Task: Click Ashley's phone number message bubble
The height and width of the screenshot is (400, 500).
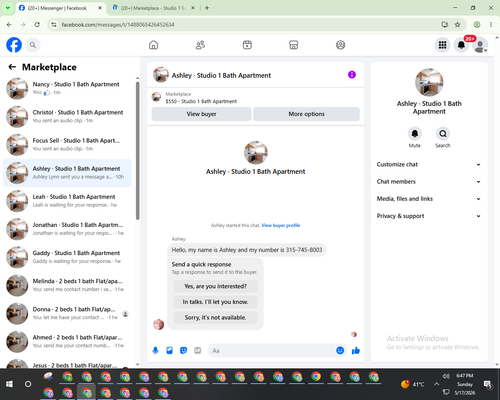Action: pos(247,250)
